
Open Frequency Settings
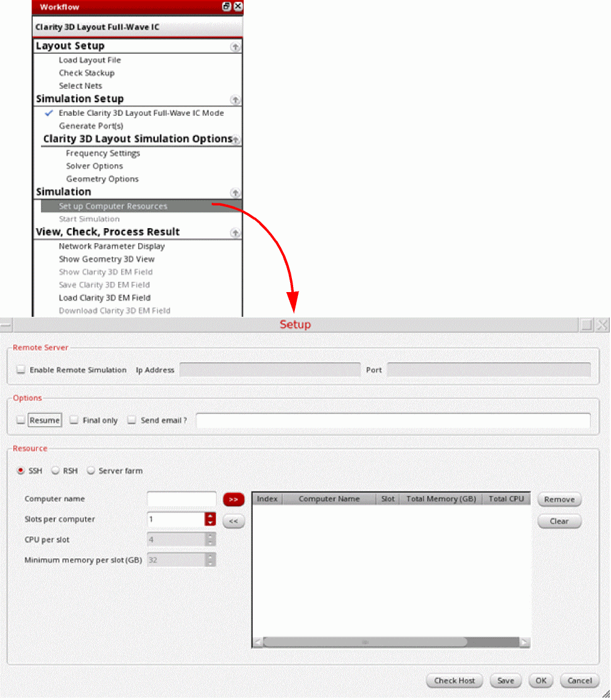pyautogui.click(x=103, y=153)
